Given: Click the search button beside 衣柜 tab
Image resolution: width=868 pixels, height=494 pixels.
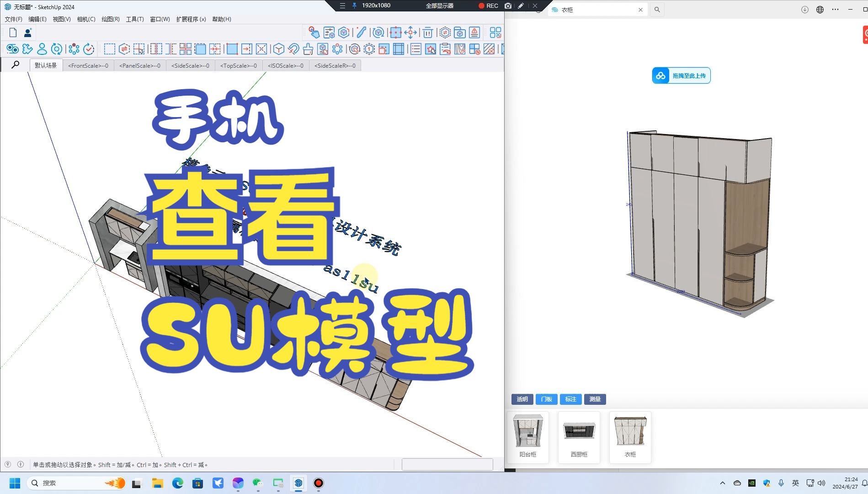Looking at the screenshot, I should pos(657,10).
